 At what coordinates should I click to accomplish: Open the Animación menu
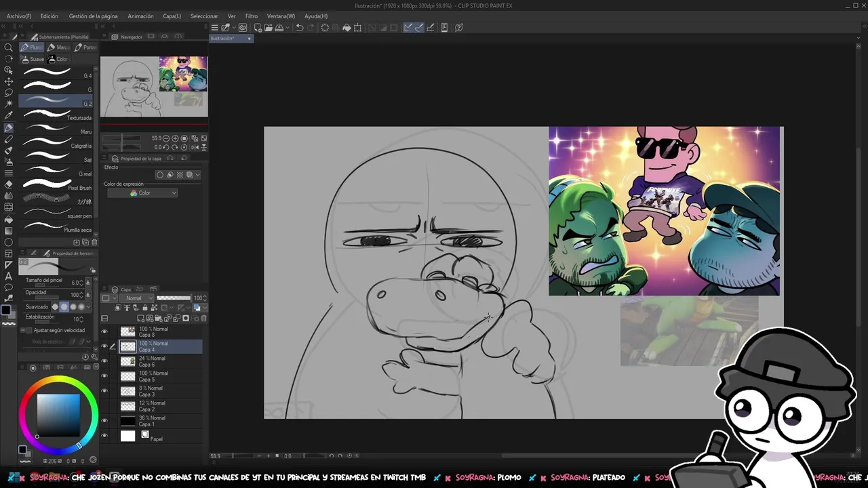pyautogui.click(x=140, y=16)
